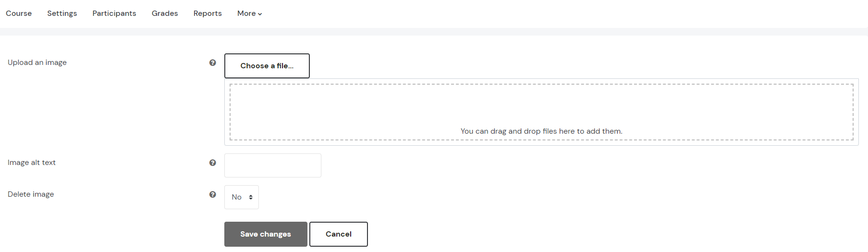This screenshot has width=868, height=252.
Task: Click the Delete image label text
Action: (x=31, y=194)
